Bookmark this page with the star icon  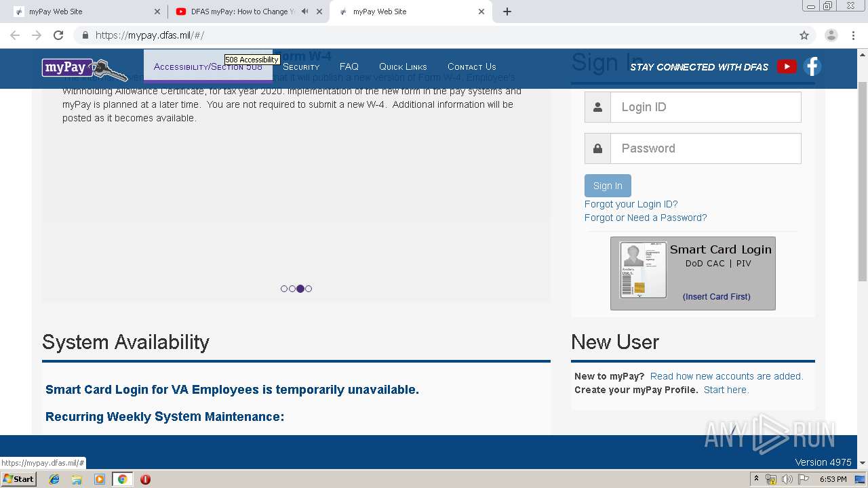click(x=804, y=35)
